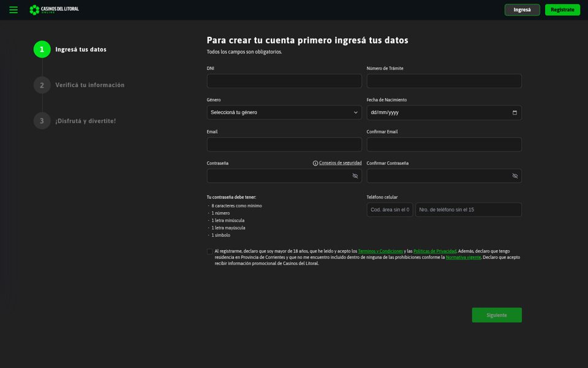This screenshot has height=368, width=588.
Task: Open the hamburger menu
Action: [x=13, y=10]
